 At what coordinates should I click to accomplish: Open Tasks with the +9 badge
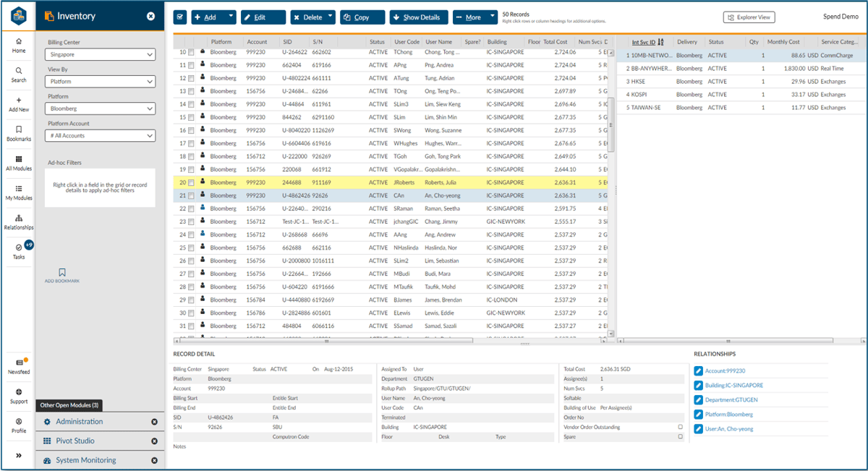coord(20,250)
